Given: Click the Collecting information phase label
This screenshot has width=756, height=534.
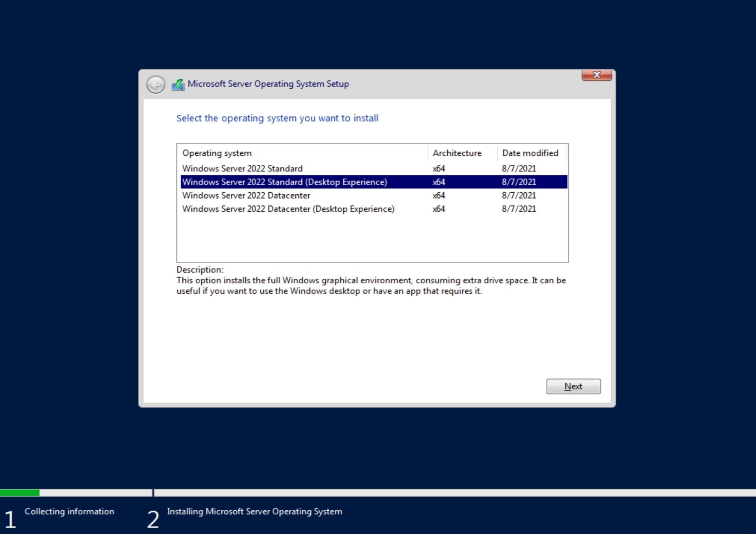Looking at the screenshot, I should click(69, 511).
